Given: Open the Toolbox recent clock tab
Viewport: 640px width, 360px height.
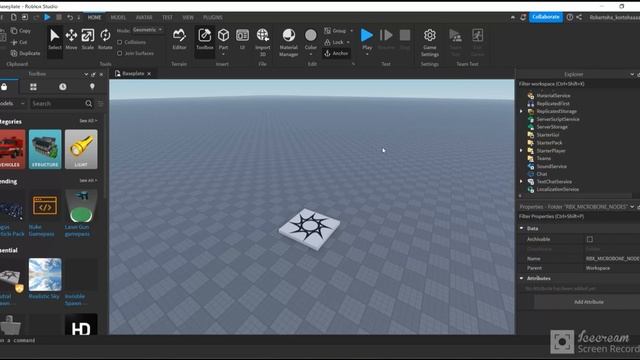Looking at the screenshot, I should coord(62,87).
